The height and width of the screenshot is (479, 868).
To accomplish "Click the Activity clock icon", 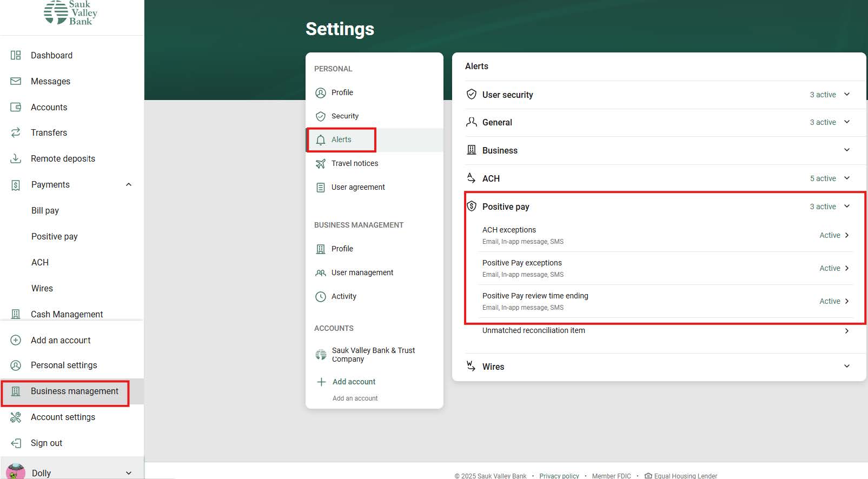I will (x=321, y=296).
